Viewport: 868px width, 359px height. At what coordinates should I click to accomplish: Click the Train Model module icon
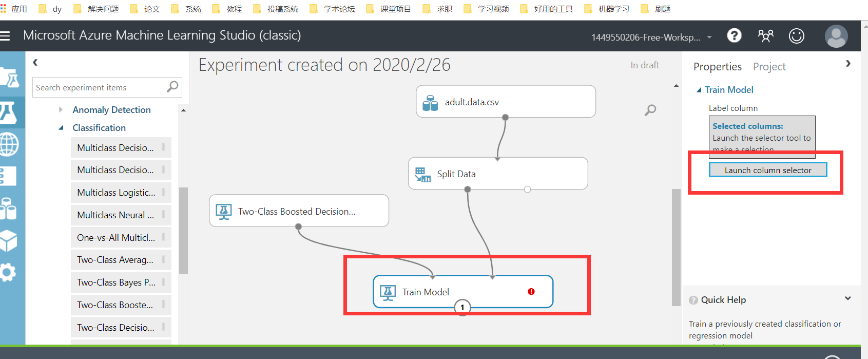click(x=388, y=293)
